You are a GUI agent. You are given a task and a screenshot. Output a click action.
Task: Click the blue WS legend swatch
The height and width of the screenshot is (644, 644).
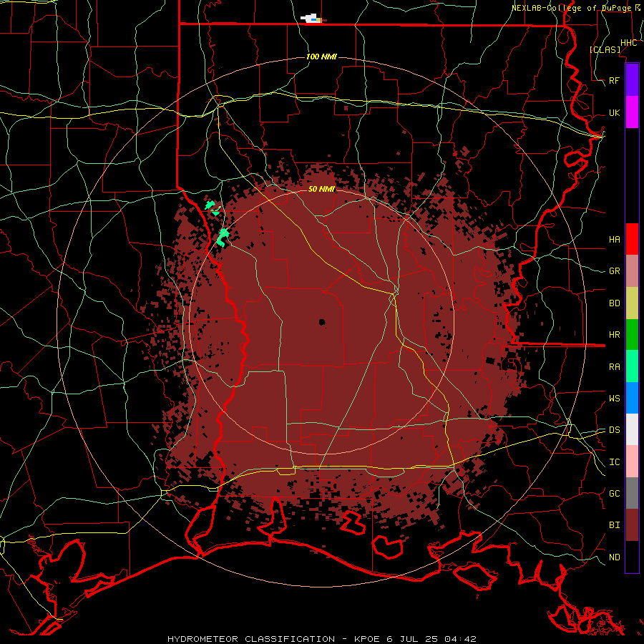click(x=632, y=398)
